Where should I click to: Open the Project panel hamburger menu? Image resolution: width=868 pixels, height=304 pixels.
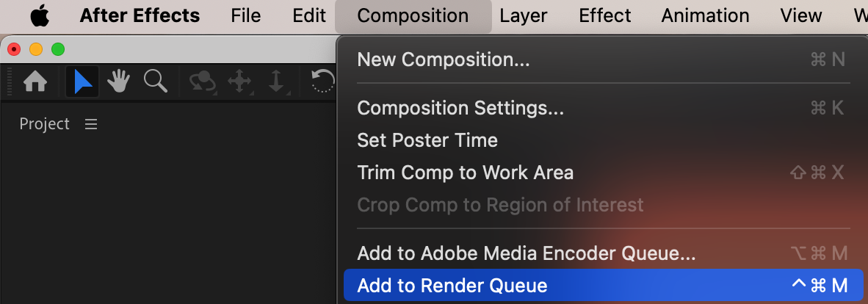[x=91, y=124]
